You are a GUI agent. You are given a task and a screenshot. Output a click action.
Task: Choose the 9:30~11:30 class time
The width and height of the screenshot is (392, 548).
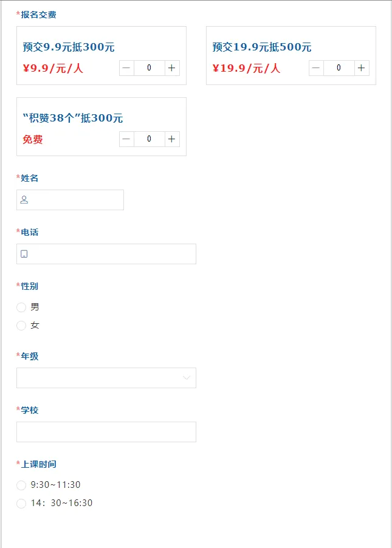point(21,485)
